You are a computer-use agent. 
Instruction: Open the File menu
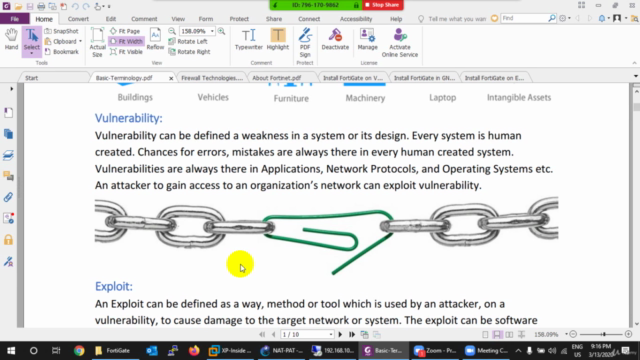pos(15,19)
